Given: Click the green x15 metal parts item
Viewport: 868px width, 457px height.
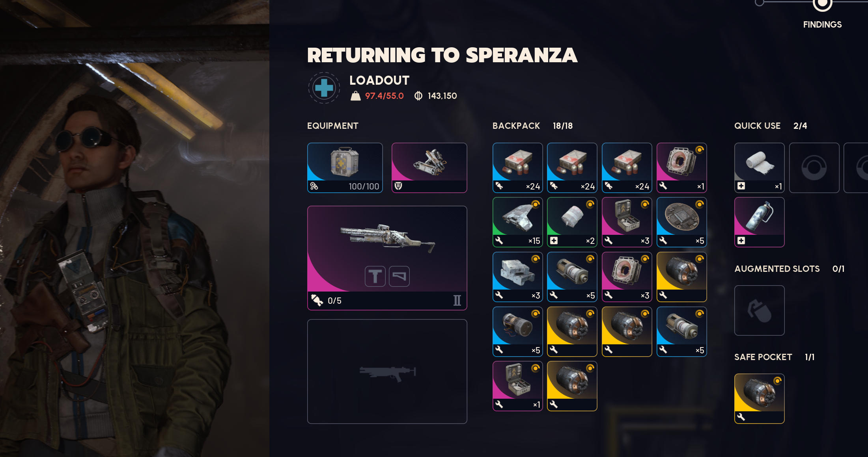Looking at the screenshot, I should 517,222.
